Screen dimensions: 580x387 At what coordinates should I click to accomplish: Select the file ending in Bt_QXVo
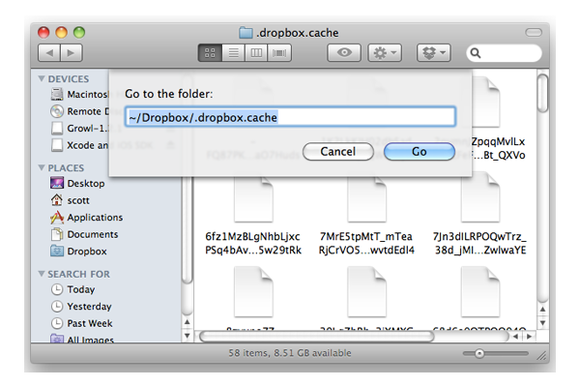click(498, 119)
